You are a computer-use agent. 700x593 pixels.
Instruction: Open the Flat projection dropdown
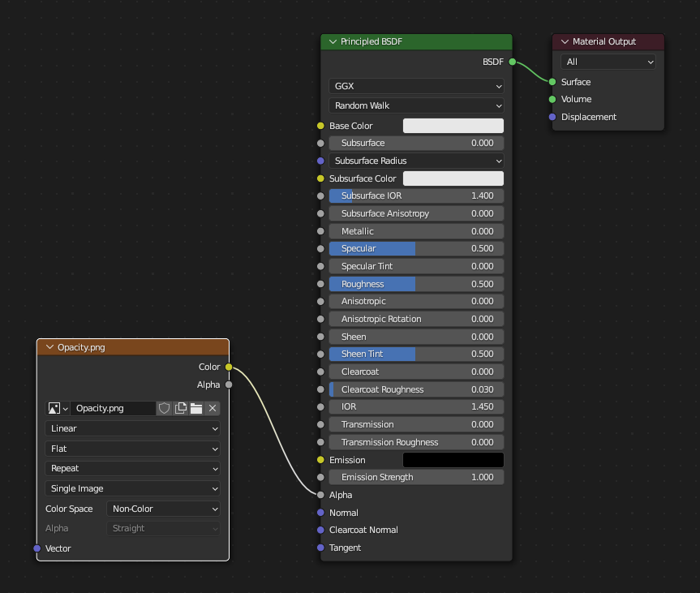[132, 449]
